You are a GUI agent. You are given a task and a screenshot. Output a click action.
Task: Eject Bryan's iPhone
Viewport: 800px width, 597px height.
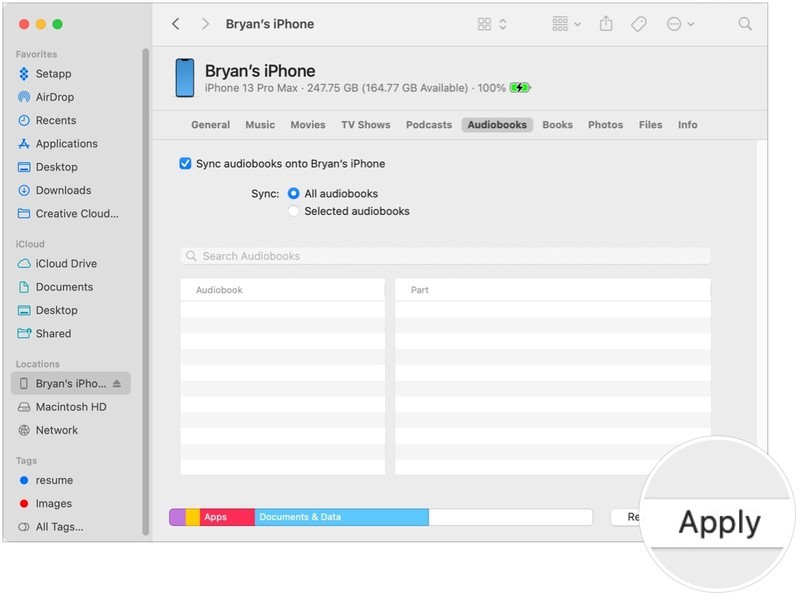coord(117,383)
